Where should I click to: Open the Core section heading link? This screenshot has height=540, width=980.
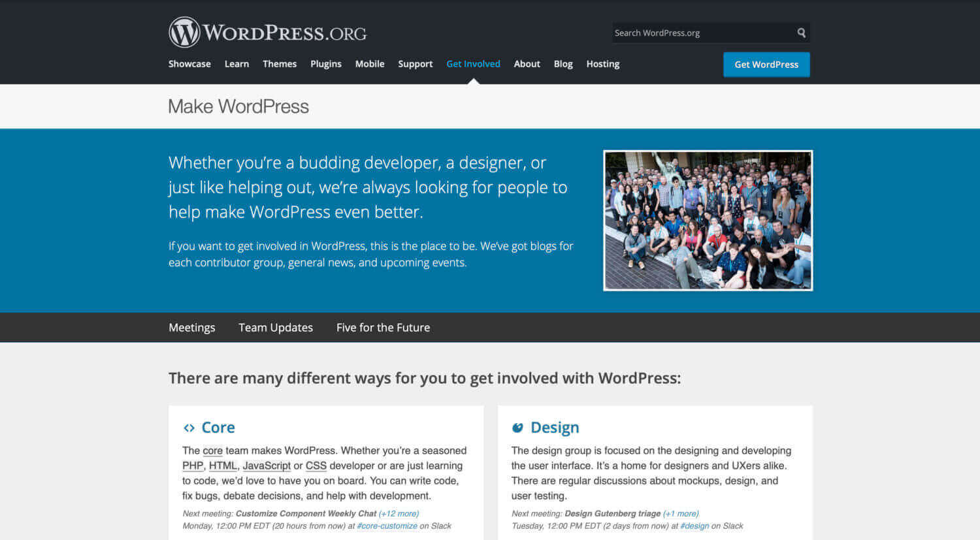pos(218,428)
